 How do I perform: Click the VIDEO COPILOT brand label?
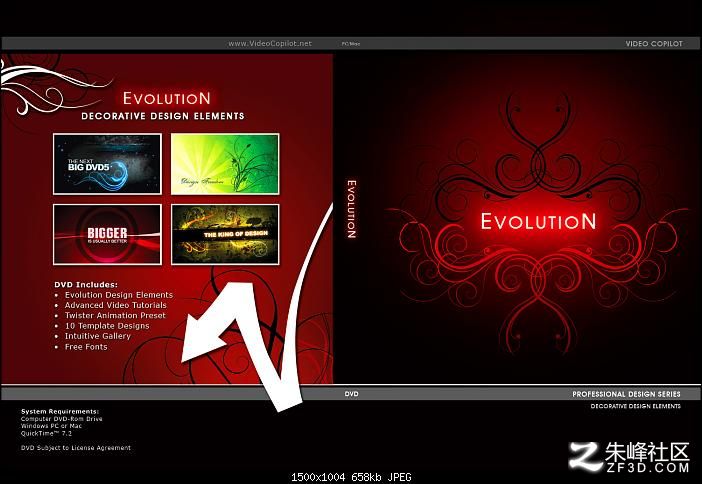[654, 43]
